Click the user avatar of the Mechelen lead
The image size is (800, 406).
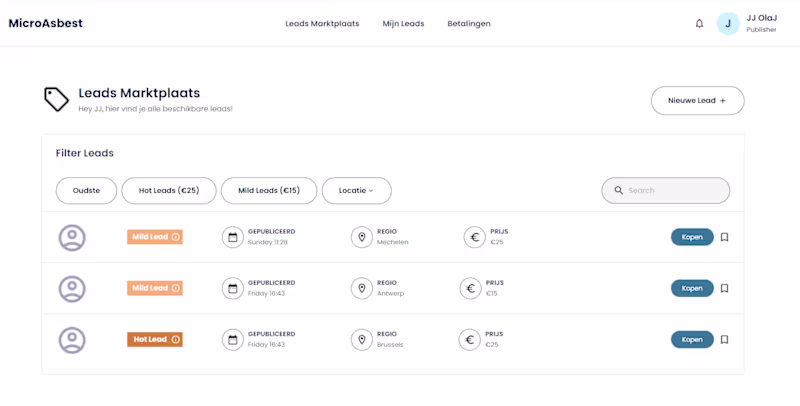pyautogui.click(x=72, y=237)
